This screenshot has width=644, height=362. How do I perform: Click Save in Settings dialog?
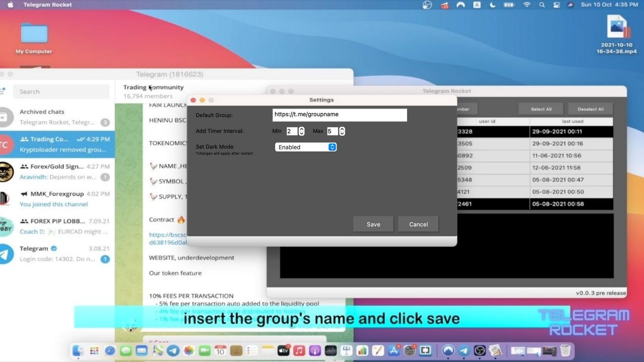[373, 224]
